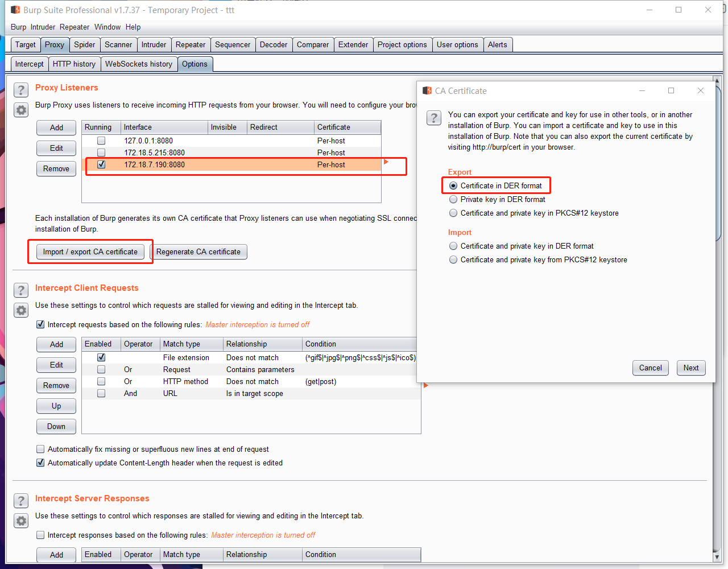
Task: Sort listeners by Certificate column header
Action: click(x=348, y=127)
